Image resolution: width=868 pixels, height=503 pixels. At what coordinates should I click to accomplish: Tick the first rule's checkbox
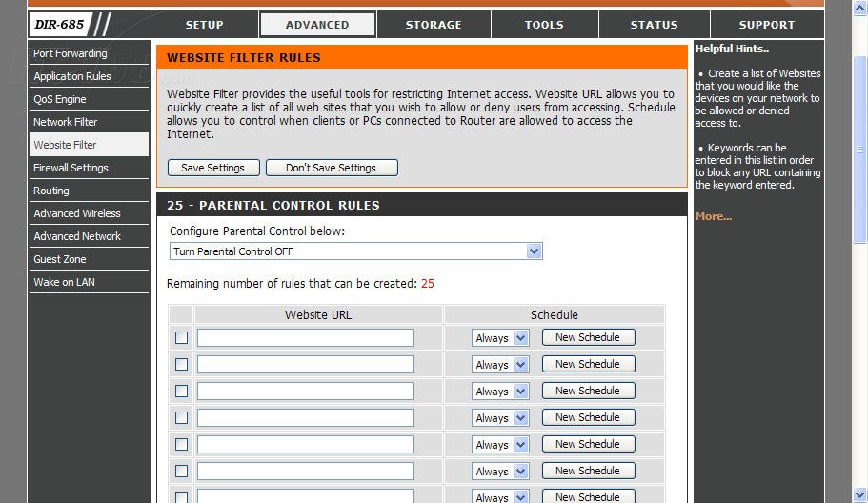click(x=182, y=338)
